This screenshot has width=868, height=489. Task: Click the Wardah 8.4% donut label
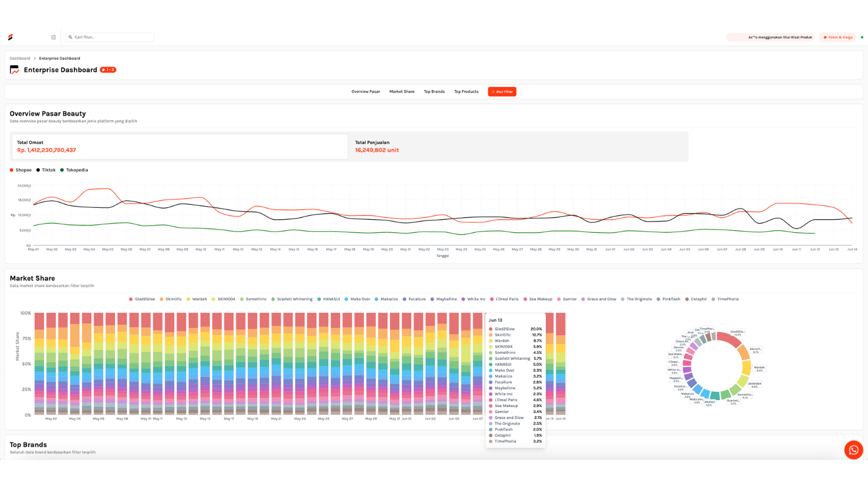[x=759, y=369]
